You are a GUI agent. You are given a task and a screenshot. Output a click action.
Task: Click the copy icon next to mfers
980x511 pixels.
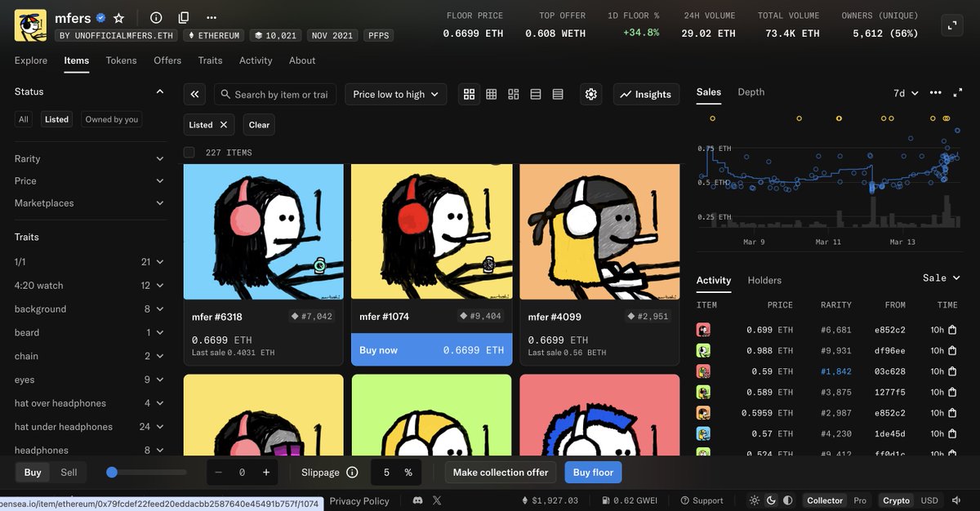tap(184, 17)
